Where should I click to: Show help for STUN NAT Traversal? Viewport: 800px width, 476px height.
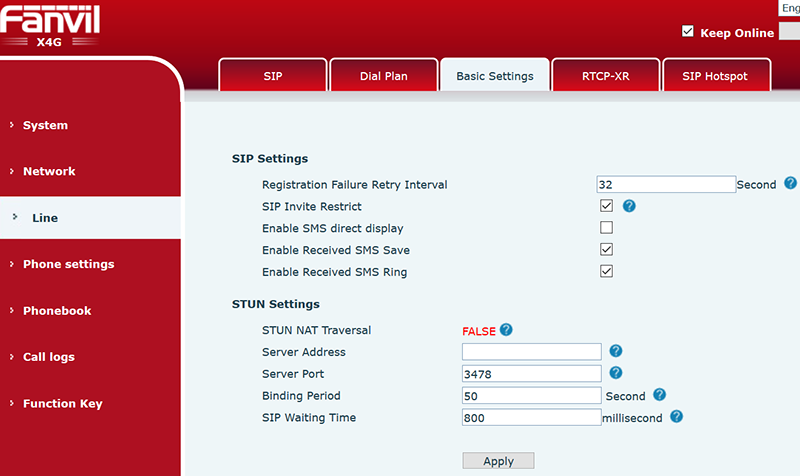506,330
